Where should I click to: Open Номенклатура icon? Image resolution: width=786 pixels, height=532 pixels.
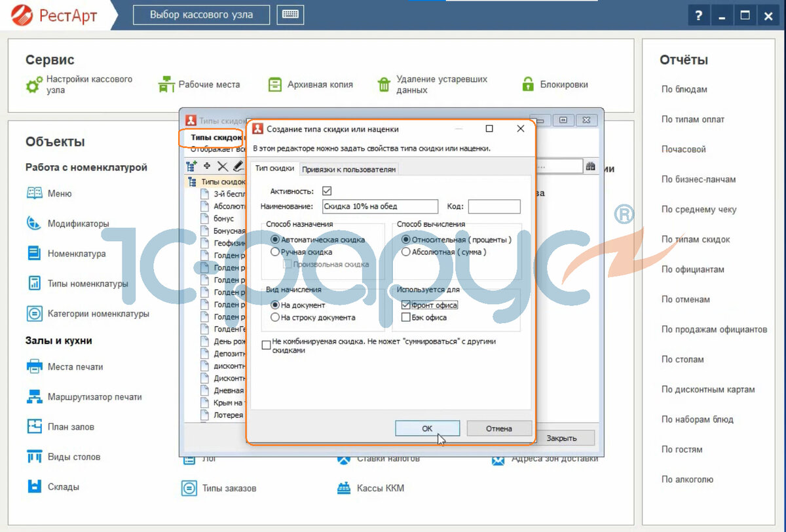(35, 254)
